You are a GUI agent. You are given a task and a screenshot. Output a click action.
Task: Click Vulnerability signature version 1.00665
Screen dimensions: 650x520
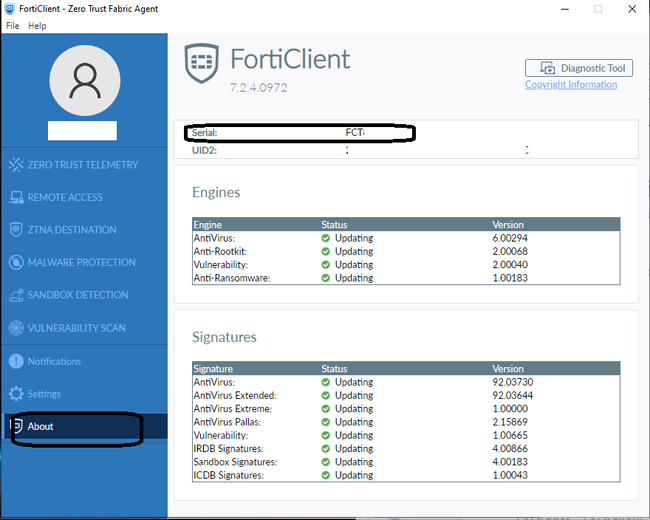pos(510,435)
